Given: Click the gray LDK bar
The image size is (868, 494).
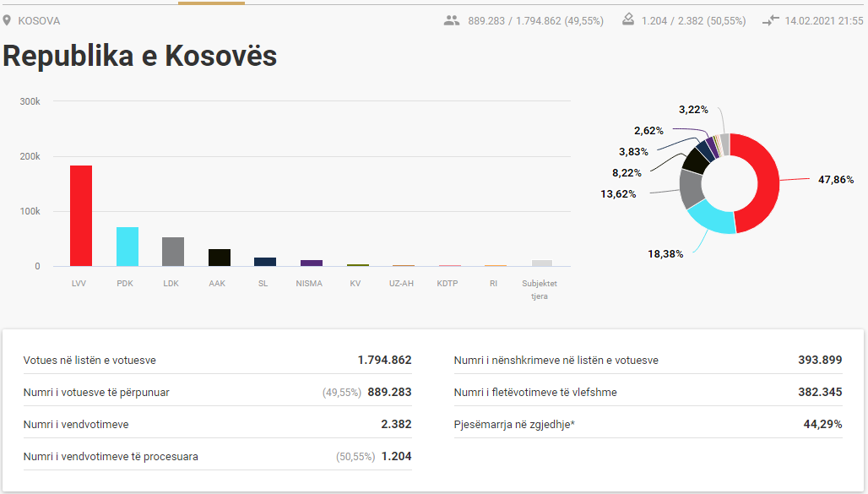Looking at the screenshot, I should (x=173, y=252).
